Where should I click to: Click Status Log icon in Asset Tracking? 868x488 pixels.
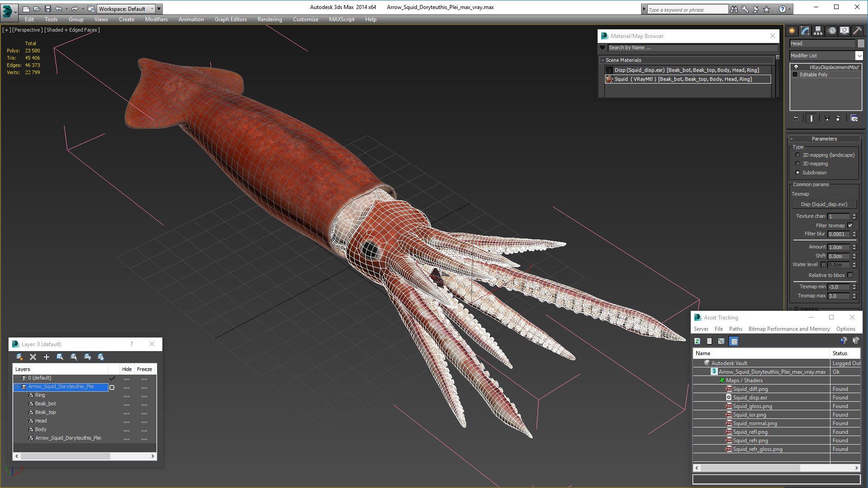(x=709, y=341)
